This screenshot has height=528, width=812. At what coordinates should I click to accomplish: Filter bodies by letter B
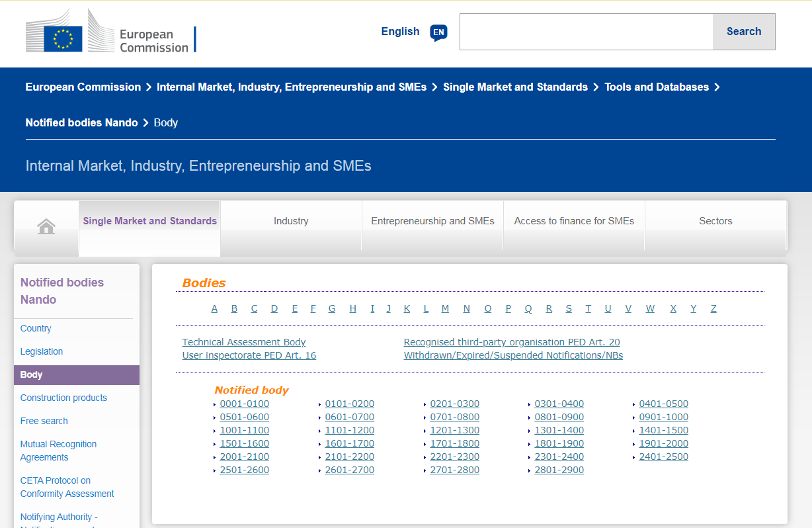pyautogui.click(x=234, y=308)
